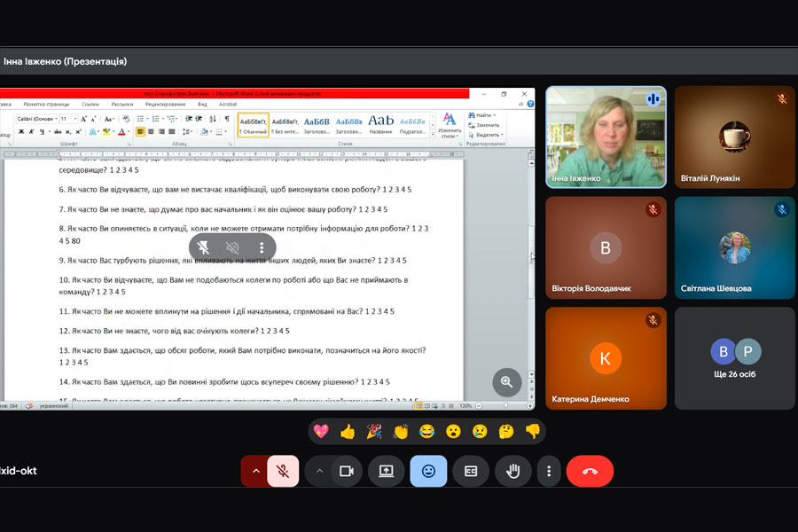Zoom in on the shared presentation

pos(506,382)
